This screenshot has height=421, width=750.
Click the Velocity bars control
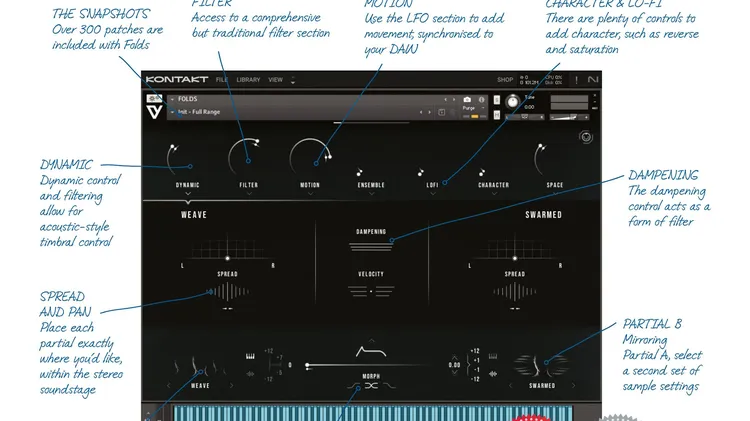pos(371,291)
